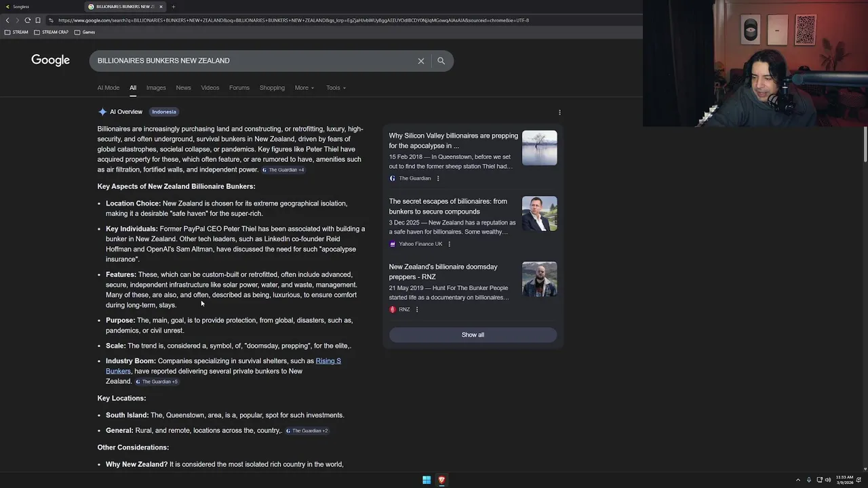Go forward with the browser forward arrow

pos(17,20)
